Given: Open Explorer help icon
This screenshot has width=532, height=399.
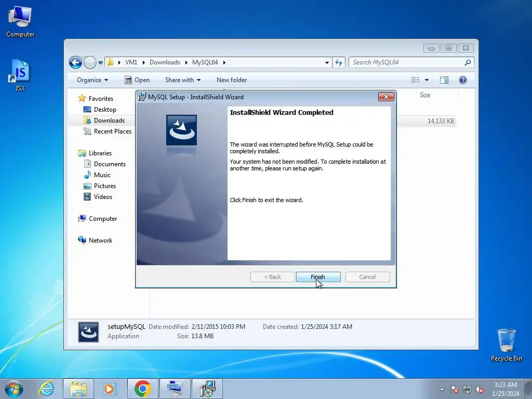Looking at the screenshot, I should click(x=463, y=80).
